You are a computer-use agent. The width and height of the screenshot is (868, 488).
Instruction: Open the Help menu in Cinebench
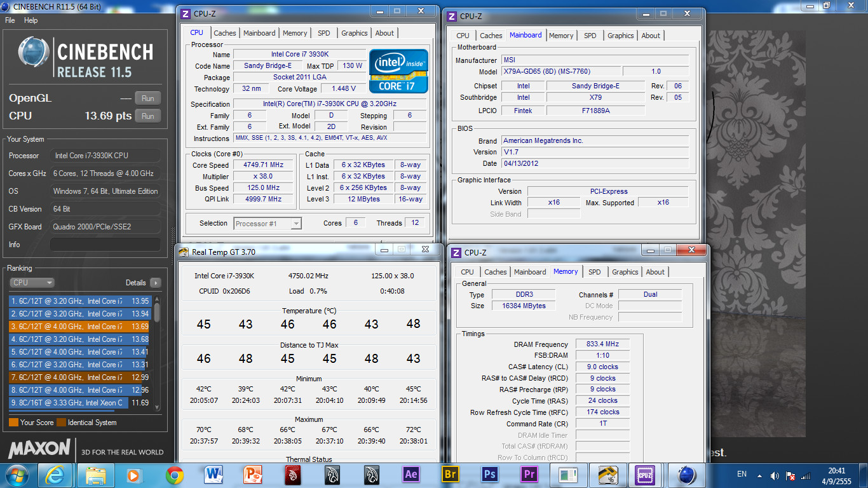[31, 20]
